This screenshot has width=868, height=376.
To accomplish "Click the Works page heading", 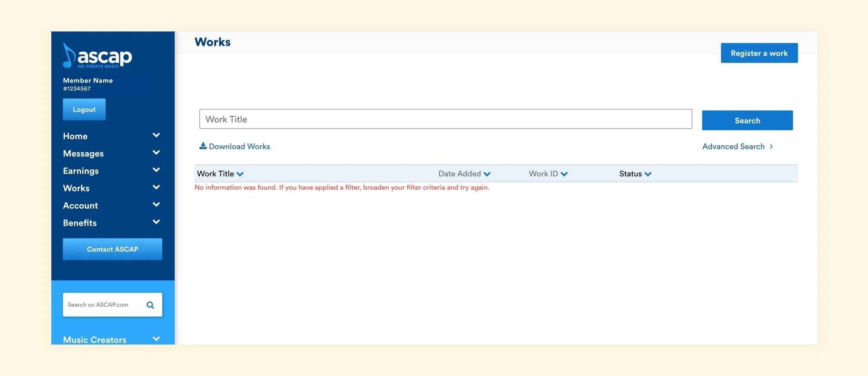I will coord(213,42).
